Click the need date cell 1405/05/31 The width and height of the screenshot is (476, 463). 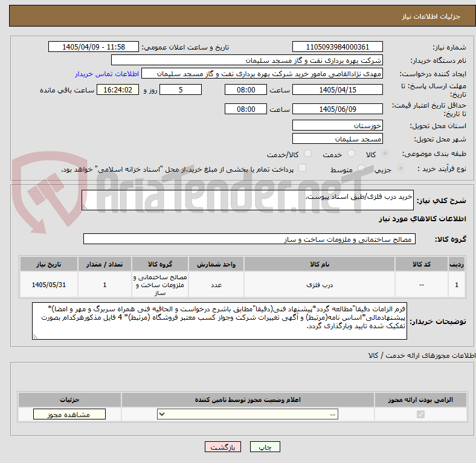[48, 285]
